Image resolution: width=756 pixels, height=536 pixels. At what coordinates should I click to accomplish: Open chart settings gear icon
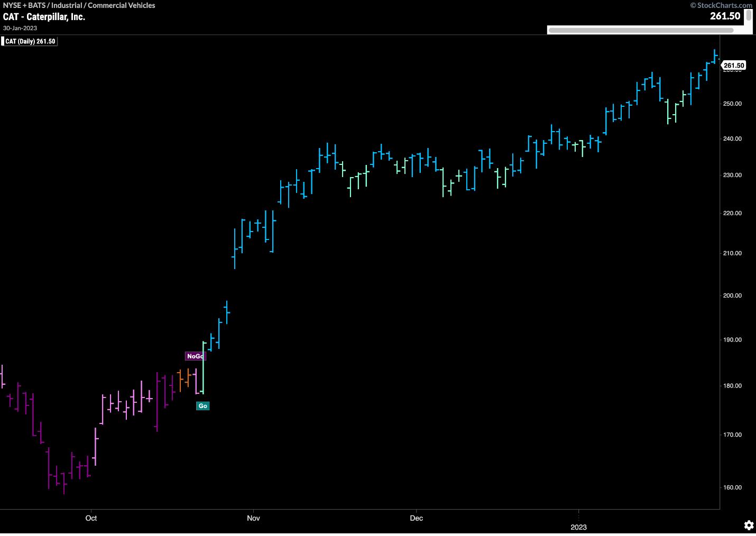tap(749, 525)
